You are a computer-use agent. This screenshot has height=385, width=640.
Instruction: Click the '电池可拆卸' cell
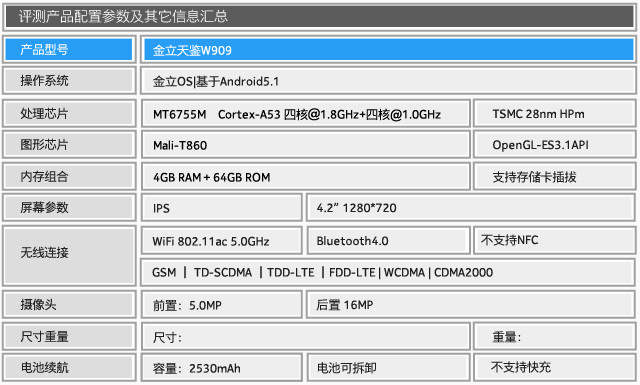coord(388,367)
